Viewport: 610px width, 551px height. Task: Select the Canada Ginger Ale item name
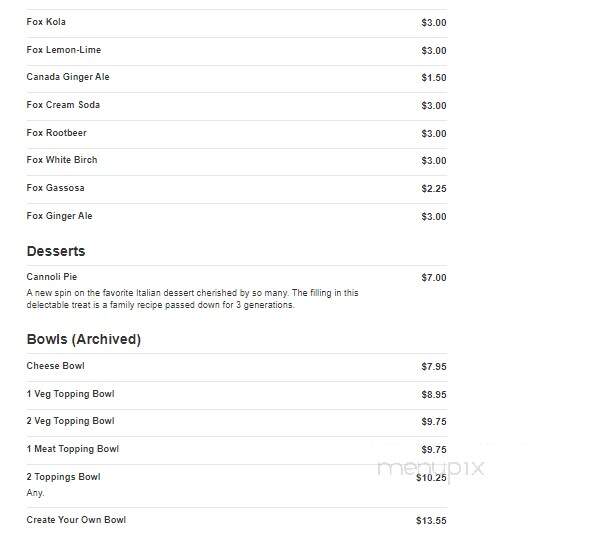[68, 77]
